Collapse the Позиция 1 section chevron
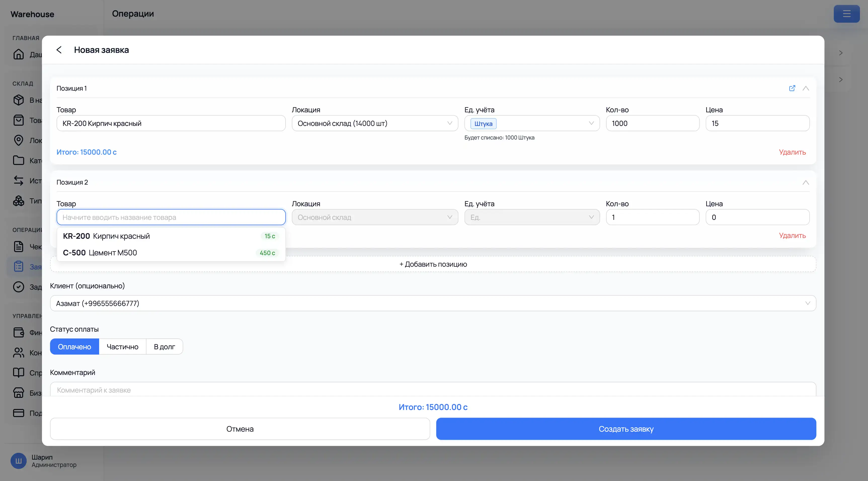 806,88
